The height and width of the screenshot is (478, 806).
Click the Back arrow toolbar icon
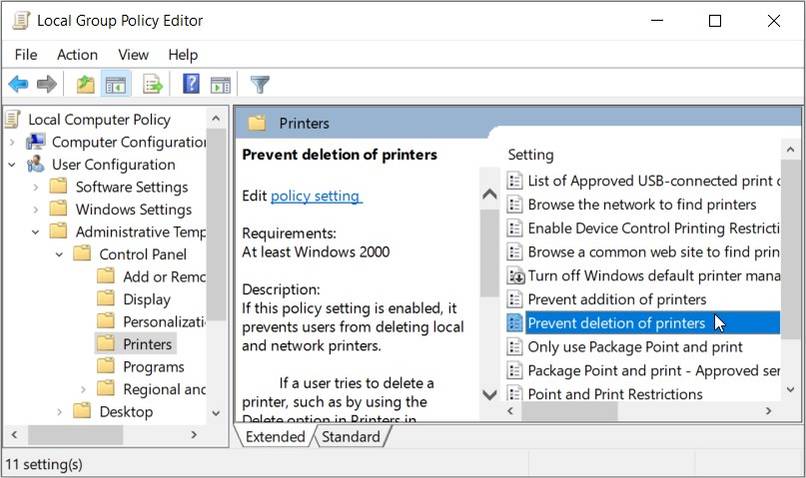point(18,85)
